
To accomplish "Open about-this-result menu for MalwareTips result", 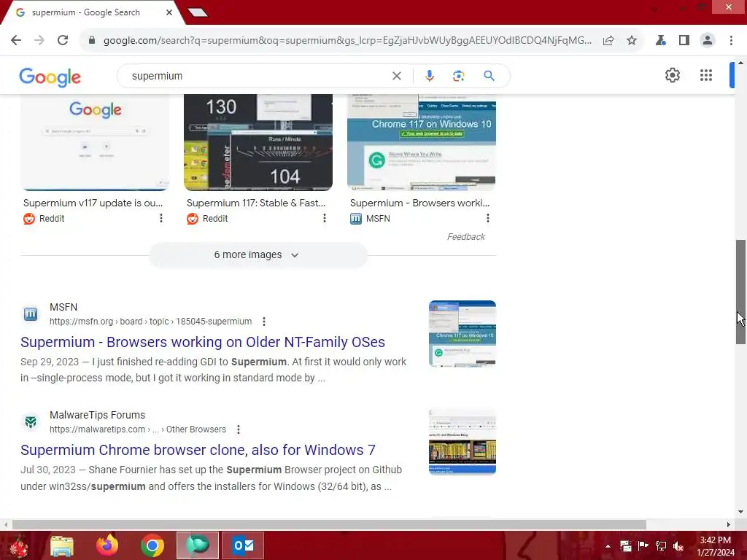I will coord(239,429).
